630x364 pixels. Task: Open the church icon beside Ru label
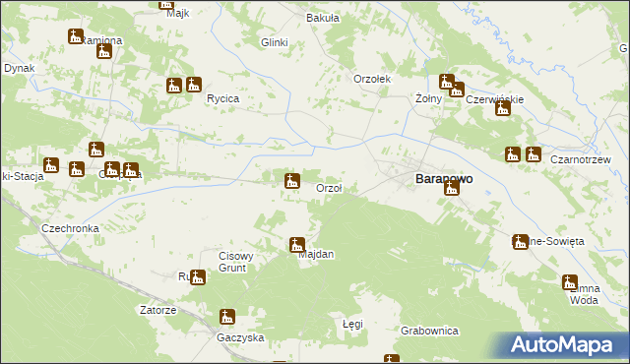198,277
